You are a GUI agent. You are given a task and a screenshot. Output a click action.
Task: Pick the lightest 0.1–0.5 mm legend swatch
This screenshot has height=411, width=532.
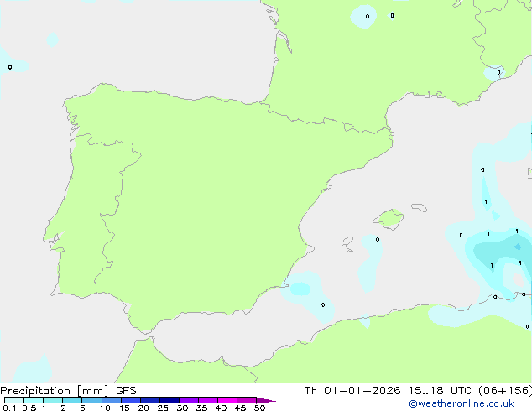click(x=14, y=400)
